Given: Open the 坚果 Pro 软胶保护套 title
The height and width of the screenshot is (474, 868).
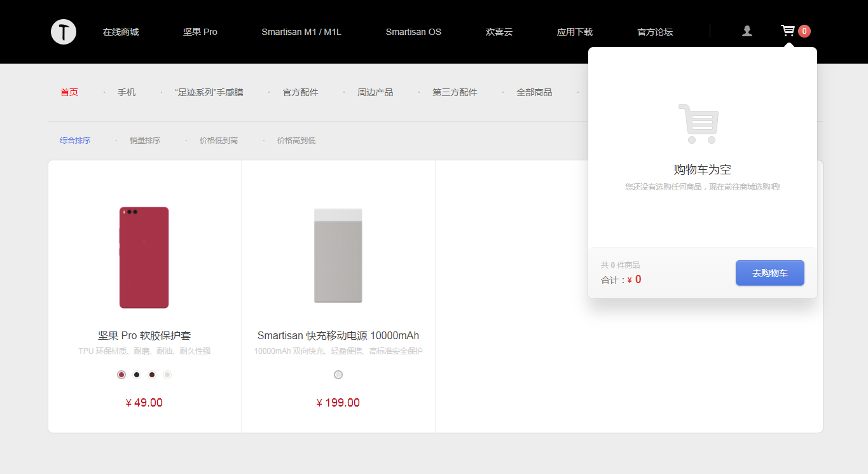Looking at the screenshot, I should [x=144, y=335].
